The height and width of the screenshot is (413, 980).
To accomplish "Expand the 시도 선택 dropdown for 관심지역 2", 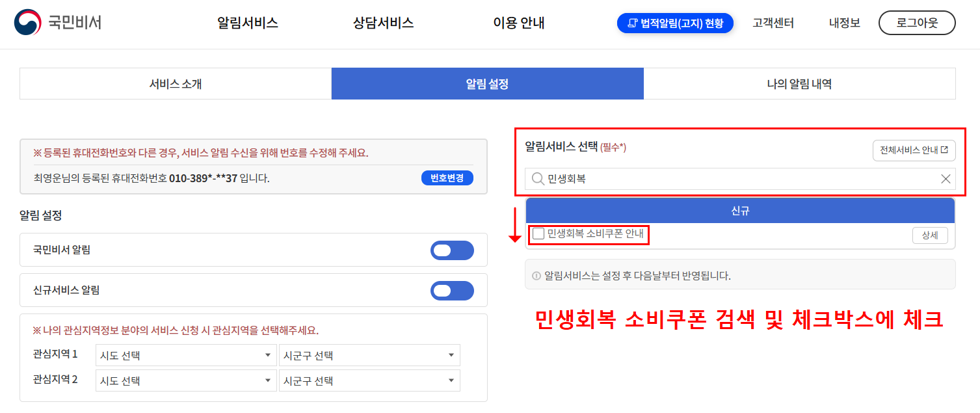I will (185, 380).
